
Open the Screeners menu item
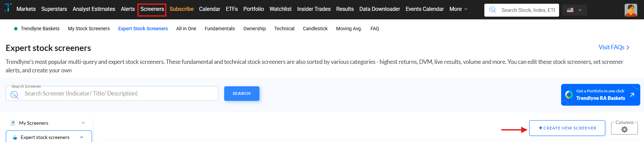pyautogui.click(x=152, y=9)
